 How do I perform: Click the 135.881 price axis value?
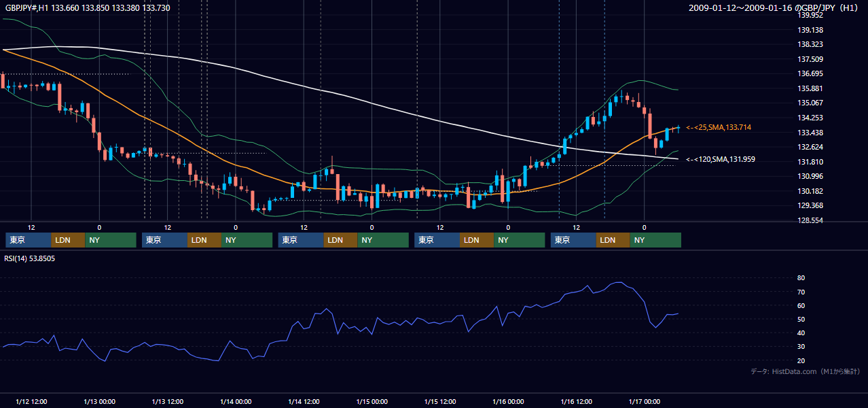point(810,88)
